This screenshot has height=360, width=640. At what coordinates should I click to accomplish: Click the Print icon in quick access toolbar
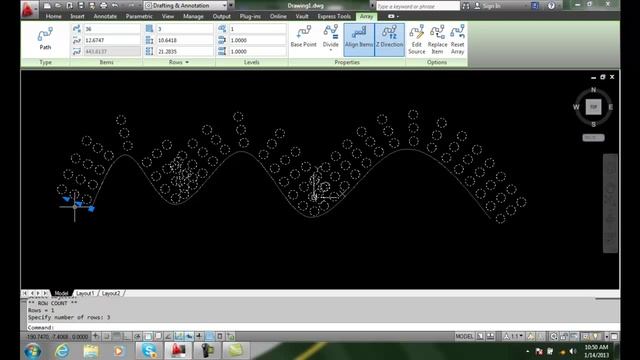point(103,5)
